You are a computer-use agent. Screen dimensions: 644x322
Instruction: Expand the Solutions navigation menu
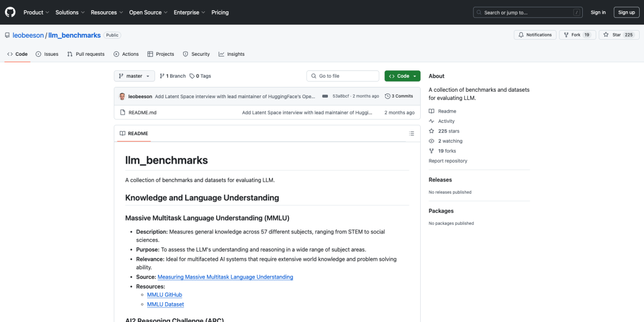(x=70, y=12)
